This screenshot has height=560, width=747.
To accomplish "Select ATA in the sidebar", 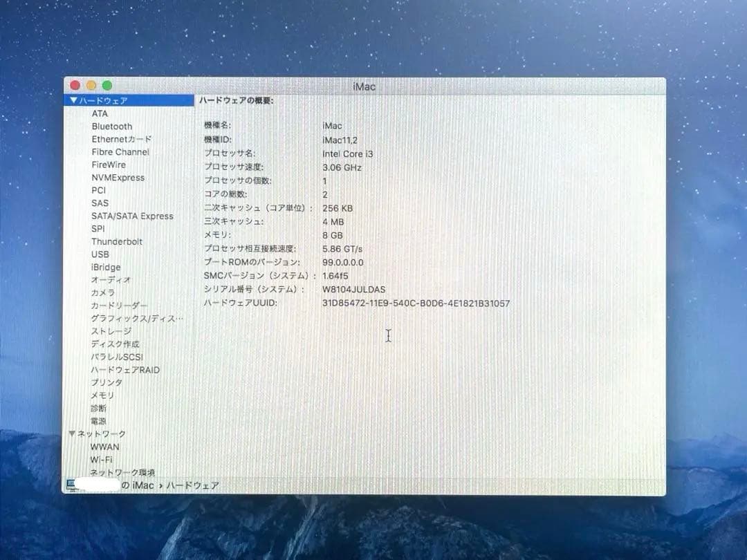I will tap(100, 113).
